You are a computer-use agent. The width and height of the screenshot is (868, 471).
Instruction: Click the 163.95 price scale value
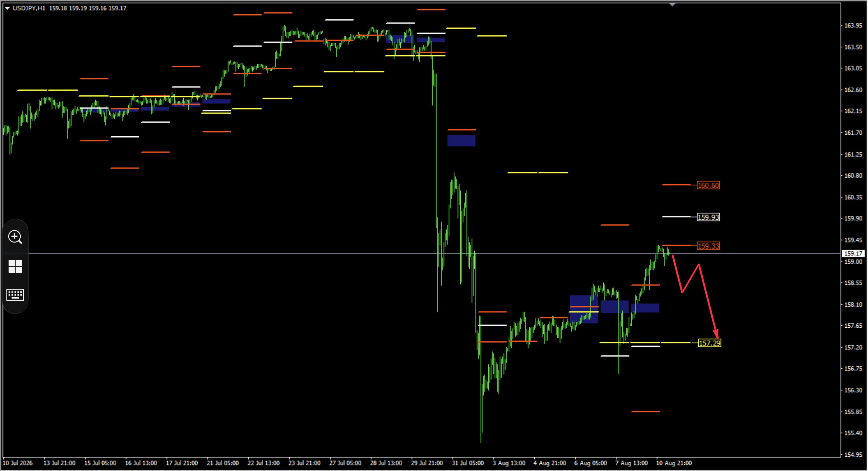coord(853,25)
